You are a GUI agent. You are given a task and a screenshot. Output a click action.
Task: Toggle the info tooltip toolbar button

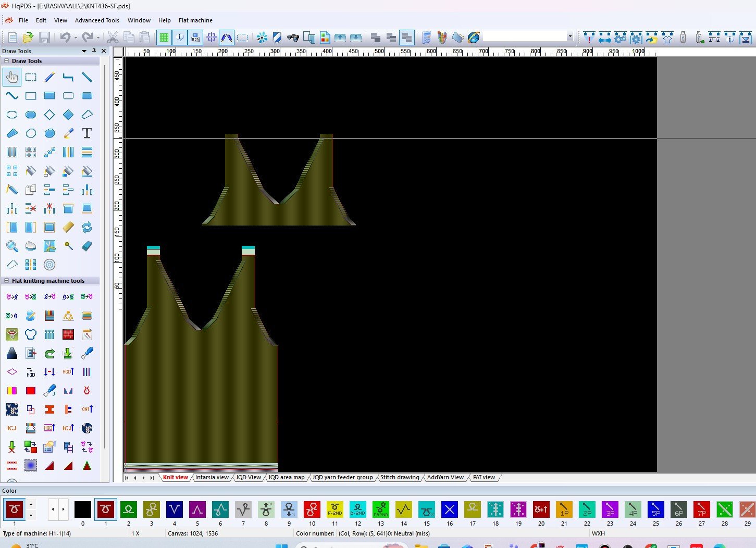[180, 38]
